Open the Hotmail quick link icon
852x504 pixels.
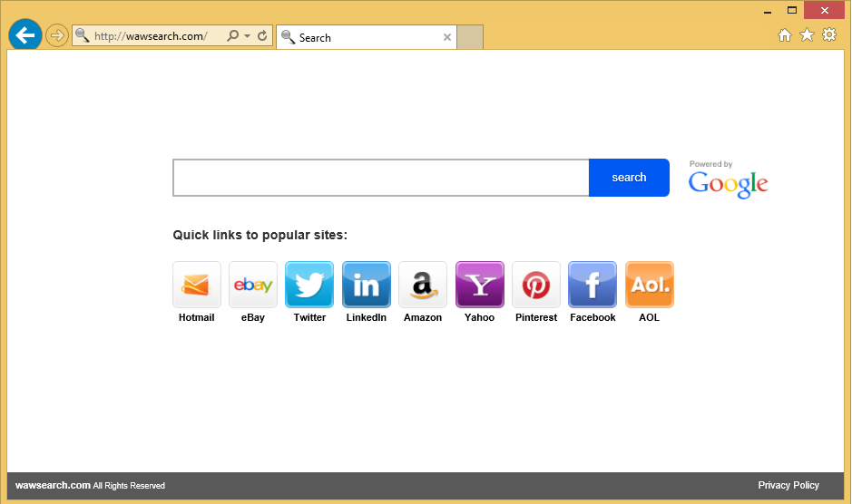197,285
